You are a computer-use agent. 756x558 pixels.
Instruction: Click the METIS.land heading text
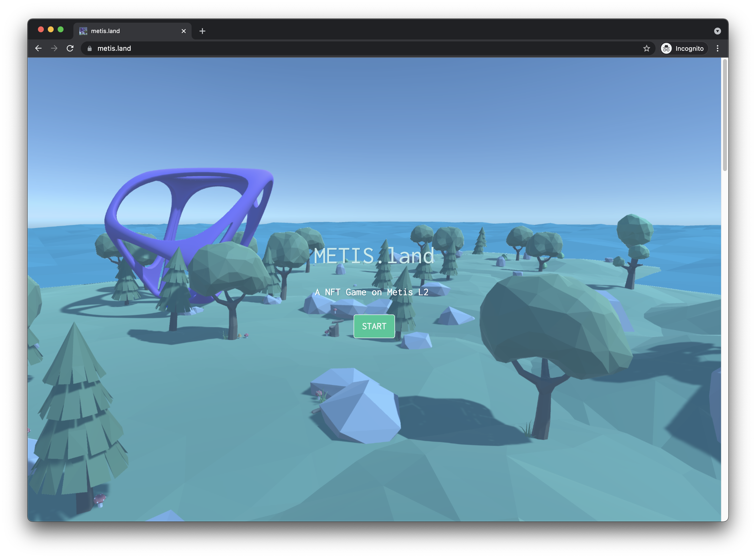click(x=374, y=256)
